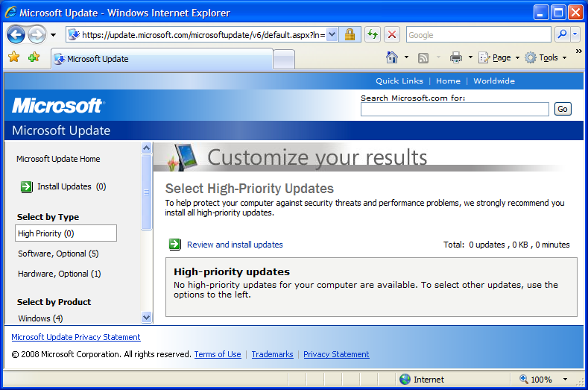
Task: Refresh the page with green arrows icon
Action: pyautogui.click(x=373, y=35)
